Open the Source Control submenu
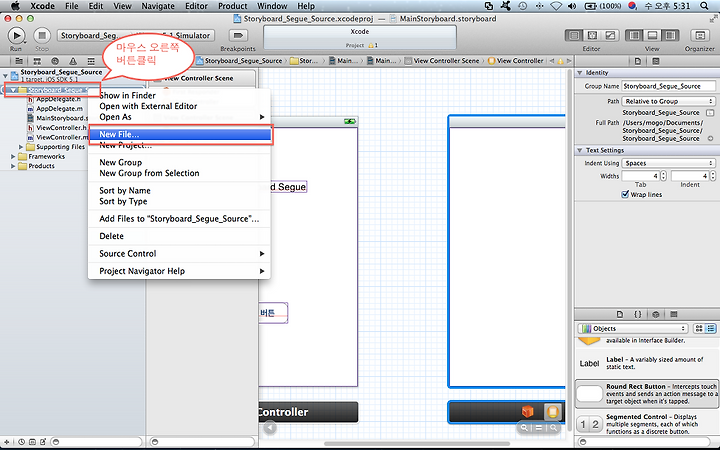The height and width of the screenshot is (450, 720). (x=179, y=253)
